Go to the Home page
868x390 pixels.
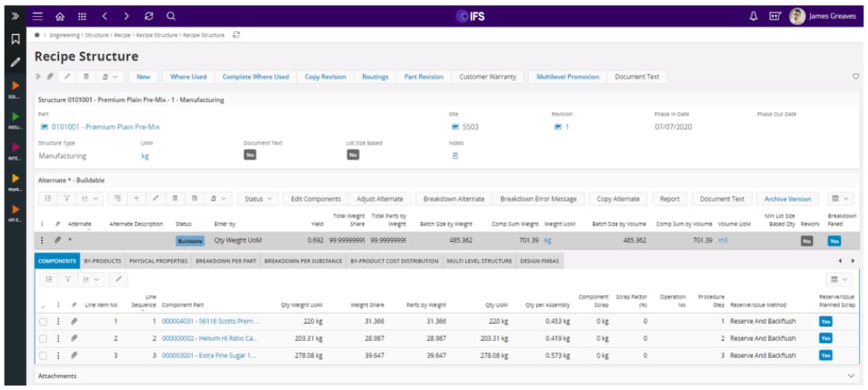tap(60, 16)
